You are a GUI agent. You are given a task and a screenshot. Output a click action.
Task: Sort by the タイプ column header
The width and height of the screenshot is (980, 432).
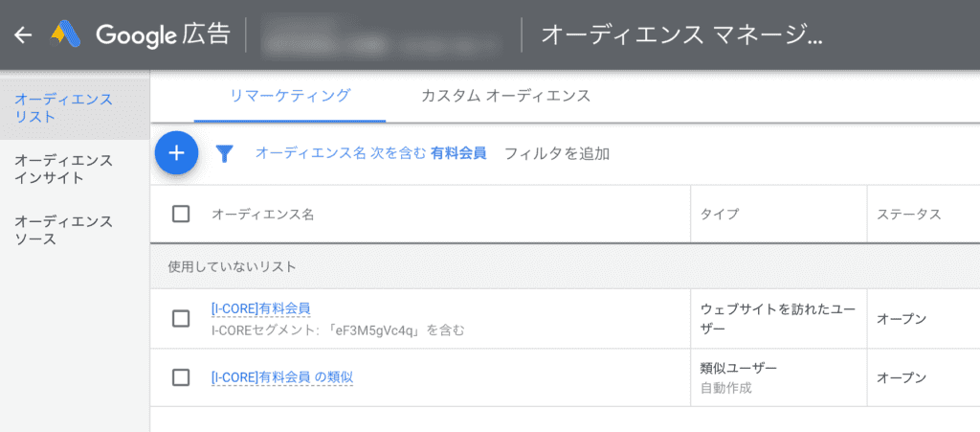pyautogui.click(x=720, y=215)
